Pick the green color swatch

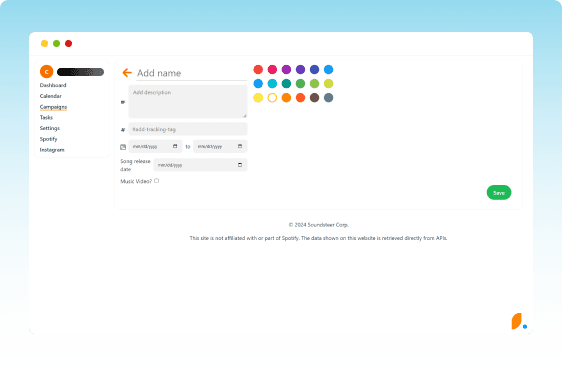click(x=300, y=84)
